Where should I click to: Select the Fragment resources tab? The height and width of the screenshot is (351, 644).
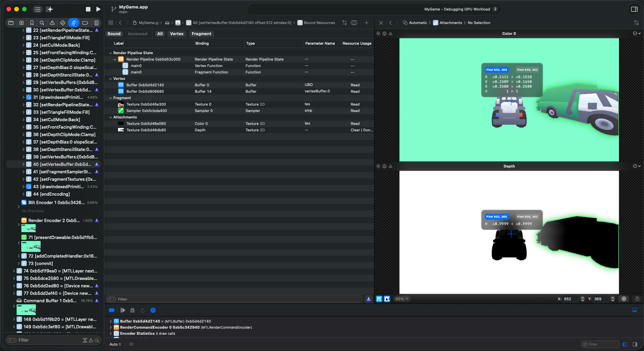click(x=201, y=34)
